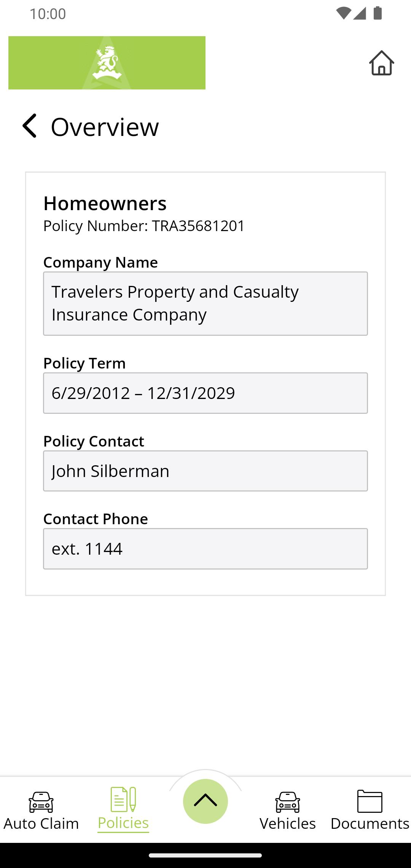
Task: Tap the battery status icon
Action: click(x=378, y=13)
